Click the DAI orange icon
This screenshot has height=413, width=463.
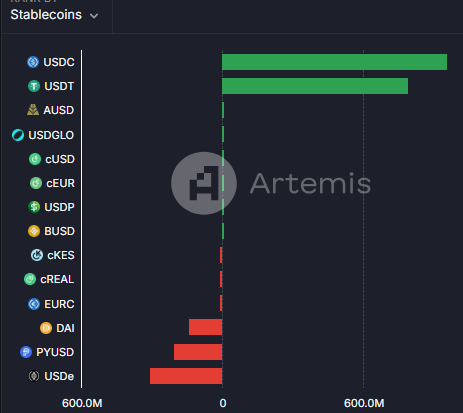pos(46,328)
